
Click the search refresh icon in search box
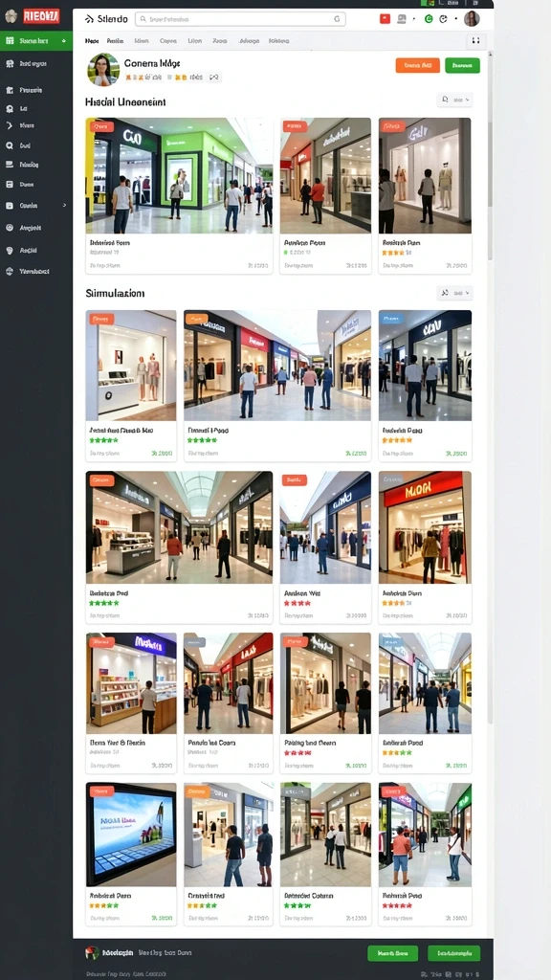[338, 19]
